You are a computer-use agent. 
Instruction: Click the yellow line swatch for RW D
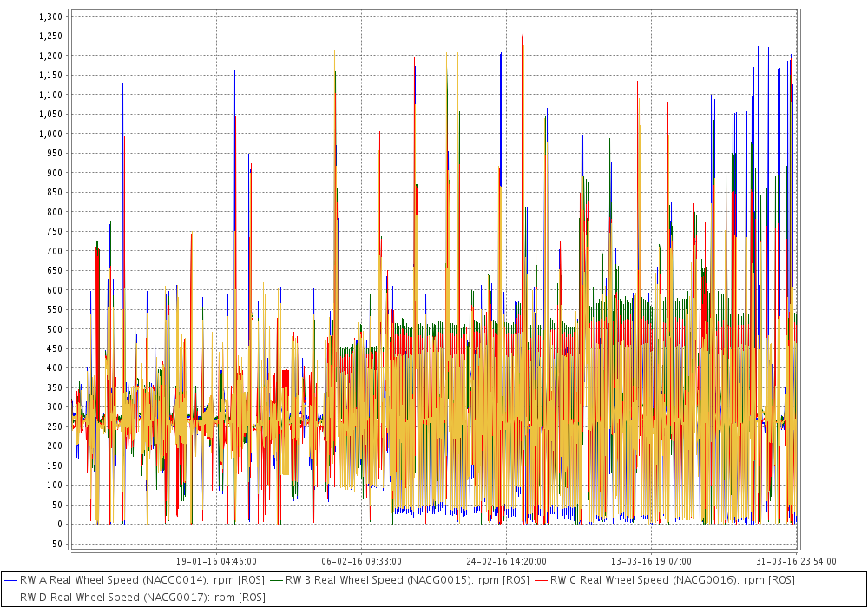coord(11,598)
